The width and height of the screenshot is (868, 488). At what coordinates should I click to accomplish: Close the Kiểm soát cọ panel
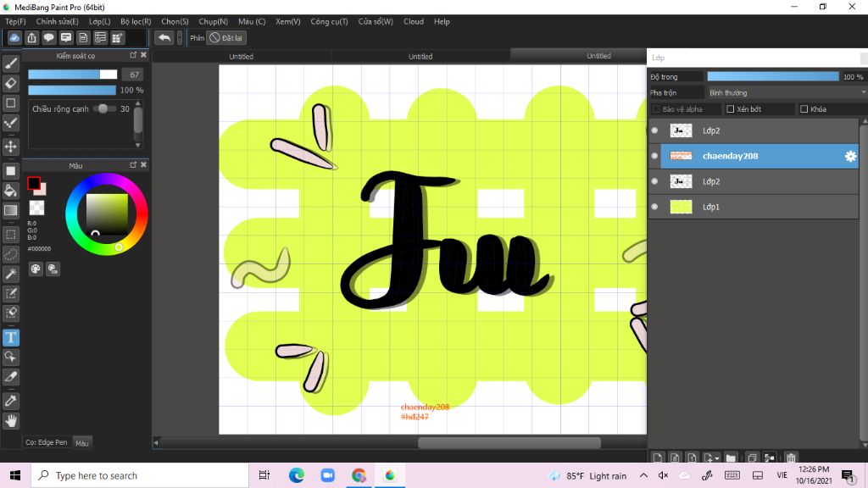pyautogui.click(x=144, y=55)
